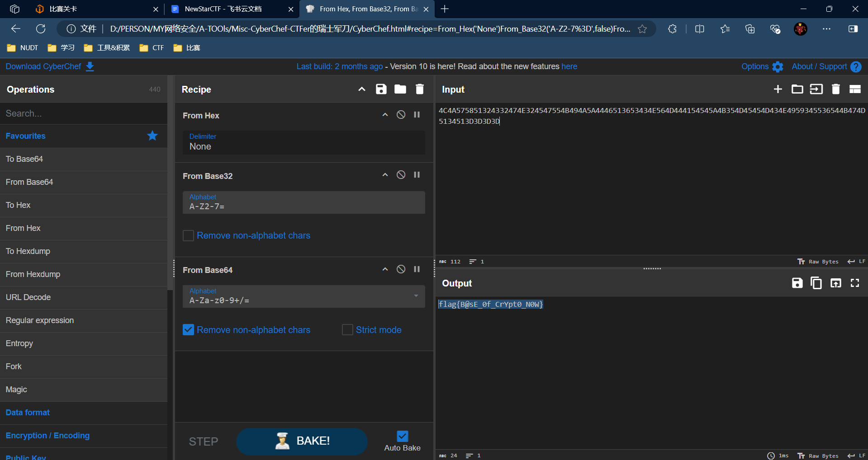This screenshot has width=868, height=460.
Task: Collapse the From Base64 operation arguments
Action: point(385,269)
